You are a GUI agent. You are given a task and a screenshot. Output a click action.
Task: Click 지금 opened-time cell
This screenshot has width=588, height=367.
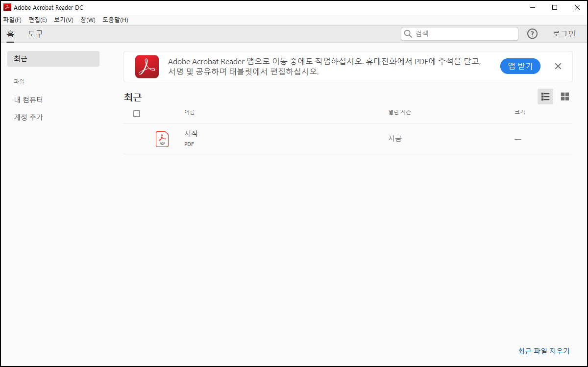pyautogui.click(x=395, y=139)
